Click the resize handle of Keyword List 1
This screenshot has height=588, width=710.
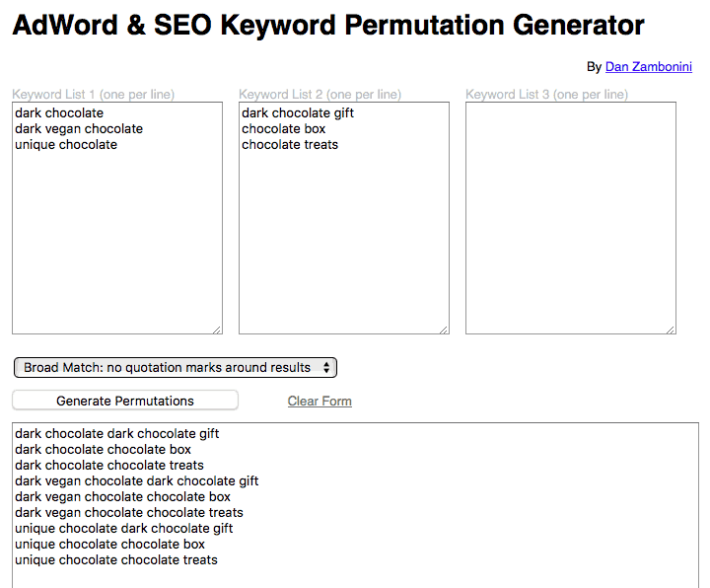tap(217, 330)
